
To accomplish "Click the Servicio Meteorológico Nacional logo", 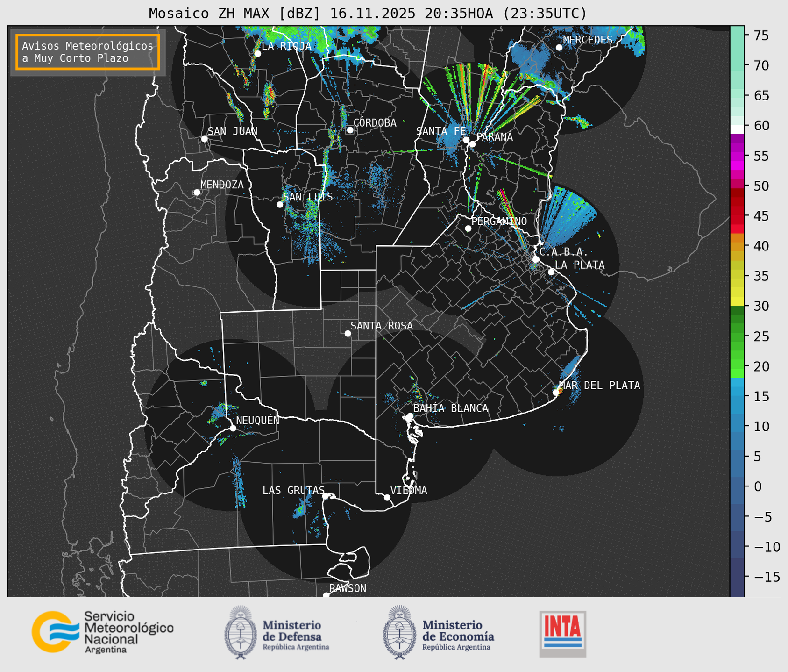I will click(x=102, y=632).
